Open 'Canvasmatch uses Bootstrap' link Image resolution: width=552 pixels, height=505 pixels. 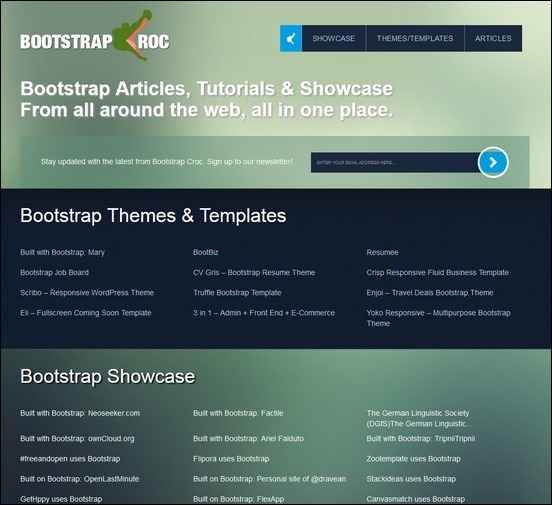(416, 499)
